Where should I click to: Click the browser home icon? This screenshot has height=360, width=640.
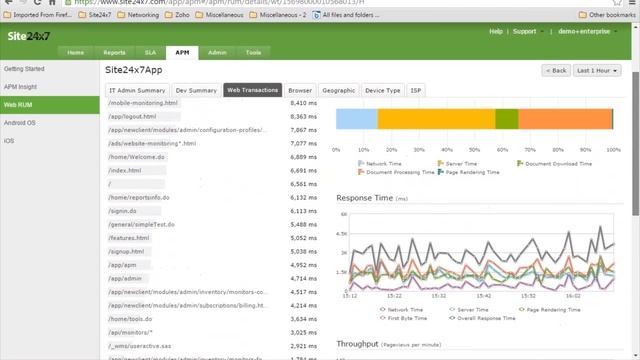(52, 2)
